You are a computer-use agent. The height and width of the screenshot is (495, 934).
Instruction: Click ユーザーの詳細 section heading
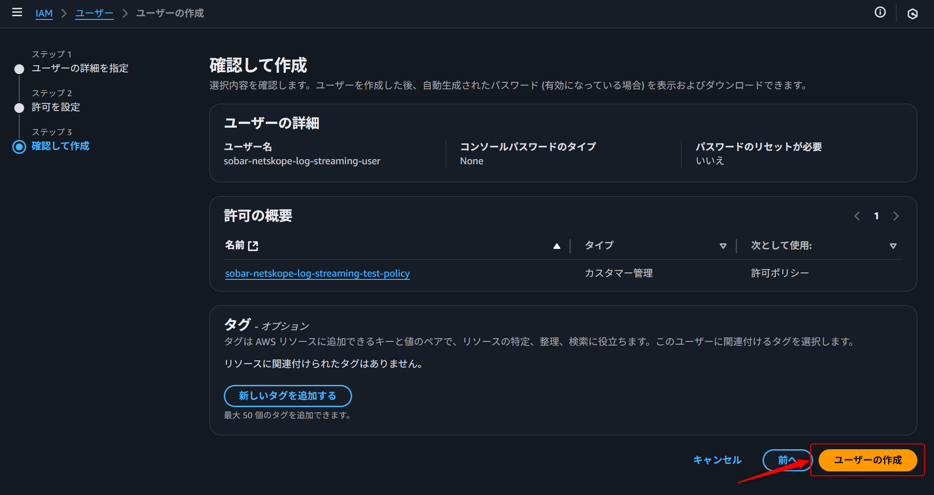pyautogui.click(x=272, y=123)
